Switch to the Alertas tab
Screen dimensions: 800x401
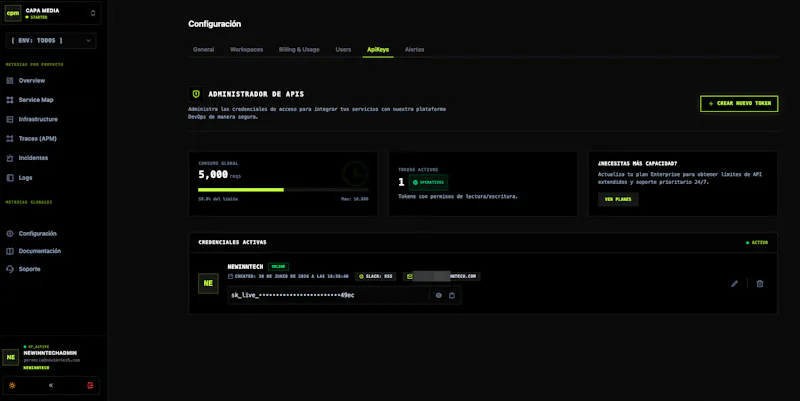pyautogui.click(x=414, y=49)
